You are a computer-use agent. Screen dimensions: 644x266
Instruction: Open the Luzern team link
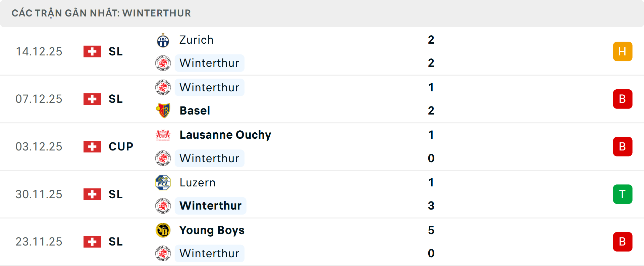197,183
